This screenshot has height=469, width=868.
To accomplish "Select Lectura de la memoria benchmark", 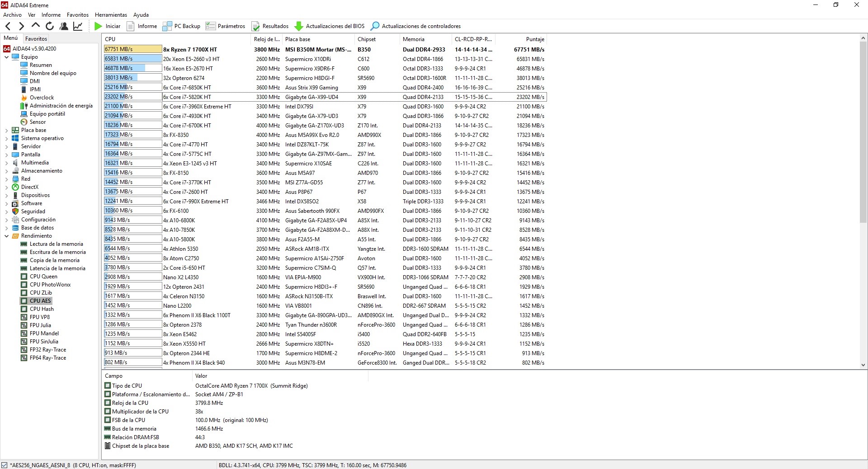I will click(56, 244).
